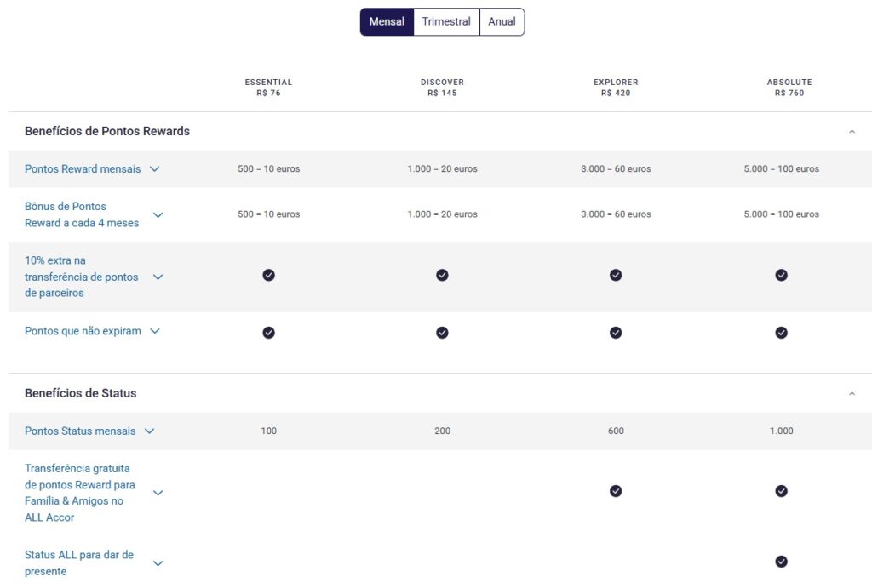Expand Status ALL para dar de presente chevron
This screenshot has height=588, width=872.
point(158,563)
